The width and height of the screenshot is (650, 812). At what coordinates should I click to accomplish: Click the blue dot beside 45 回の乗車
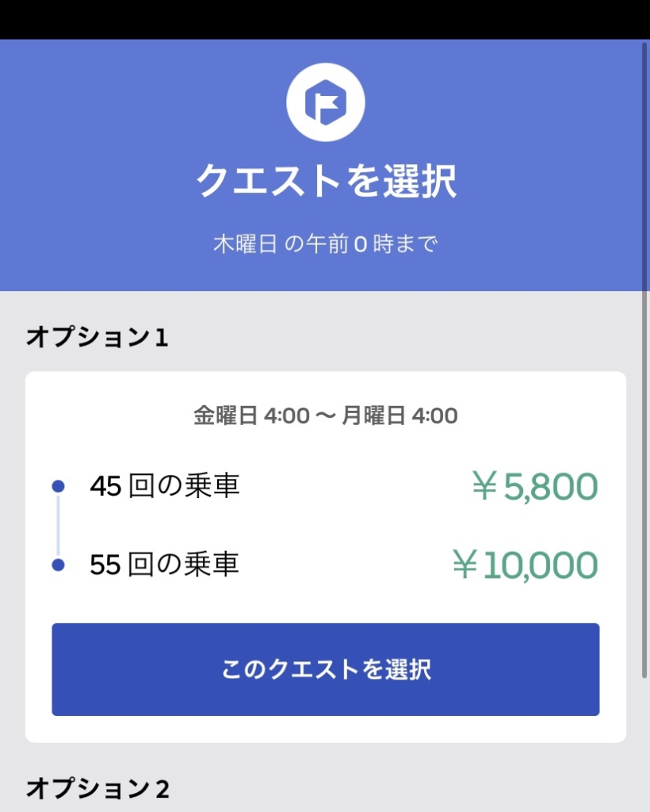pos(58,486)
